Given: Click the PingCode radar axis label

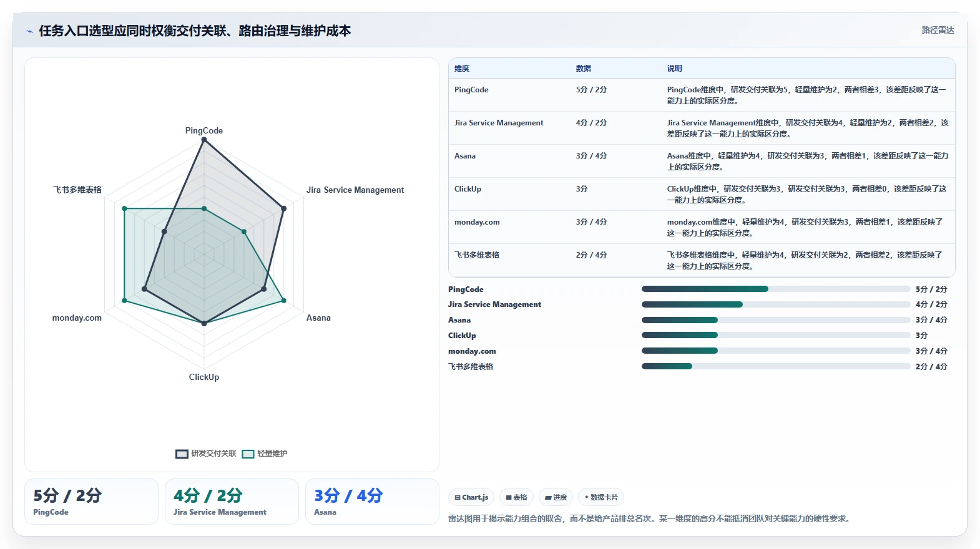Looking at the screenshot, I should point(204,131).
